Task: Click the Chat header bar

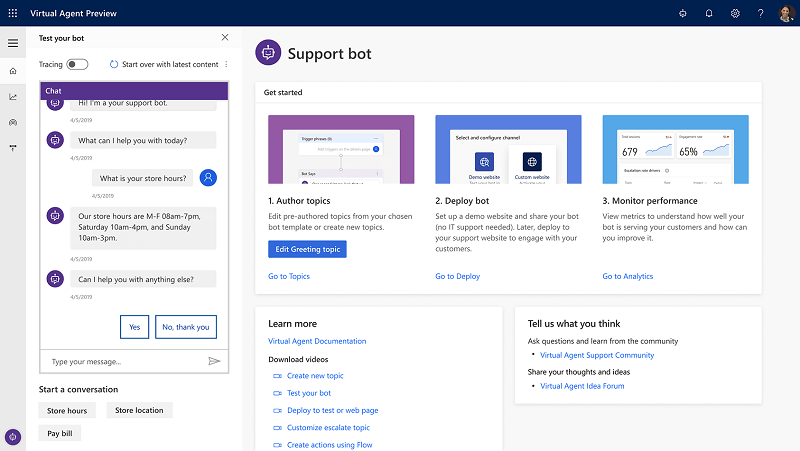Action: 134,91
